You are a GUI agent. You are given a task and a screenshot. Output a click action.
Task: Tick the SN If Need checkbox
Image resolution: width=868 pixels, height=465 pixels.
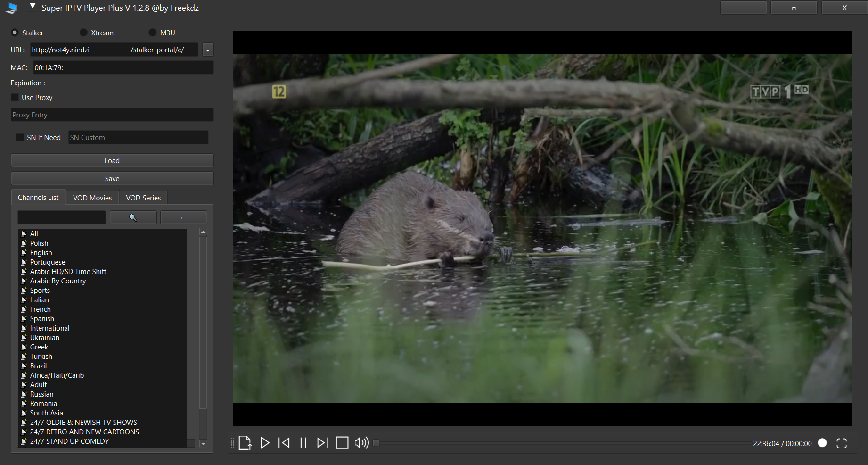(x=20, y=137)
